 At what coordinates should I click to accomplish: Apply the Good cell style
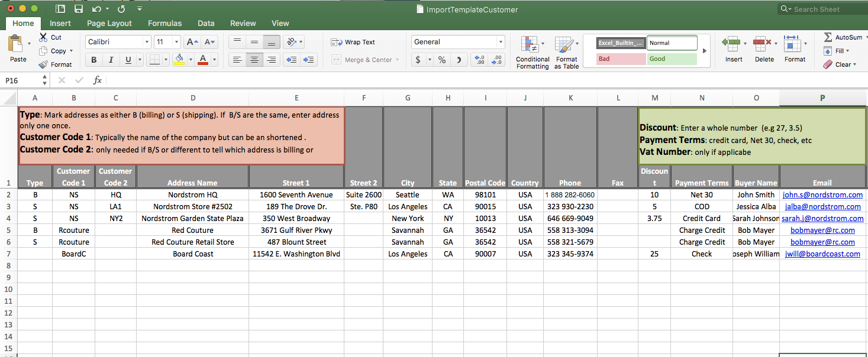672,59
